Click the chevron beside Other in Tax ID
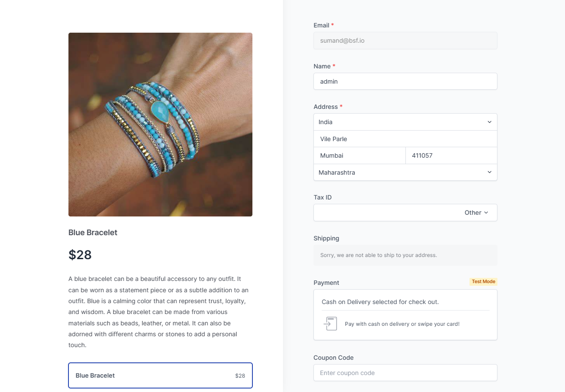Screen dimensions: 565x392 486,213
